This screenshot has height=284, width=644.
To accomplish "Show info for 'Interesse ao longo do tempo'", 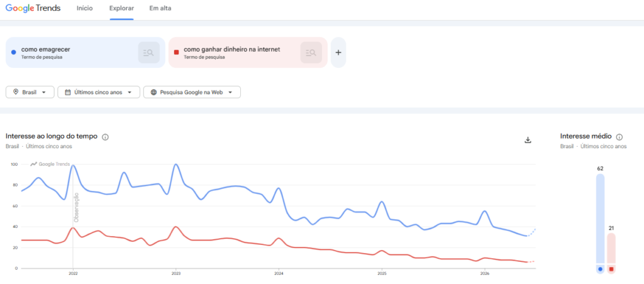I will coord(105,137).
